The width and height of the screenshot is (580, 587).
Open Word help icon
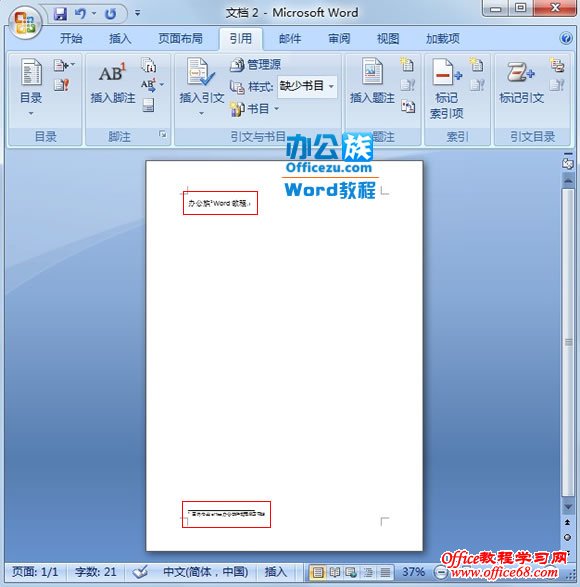pos(566,38)
